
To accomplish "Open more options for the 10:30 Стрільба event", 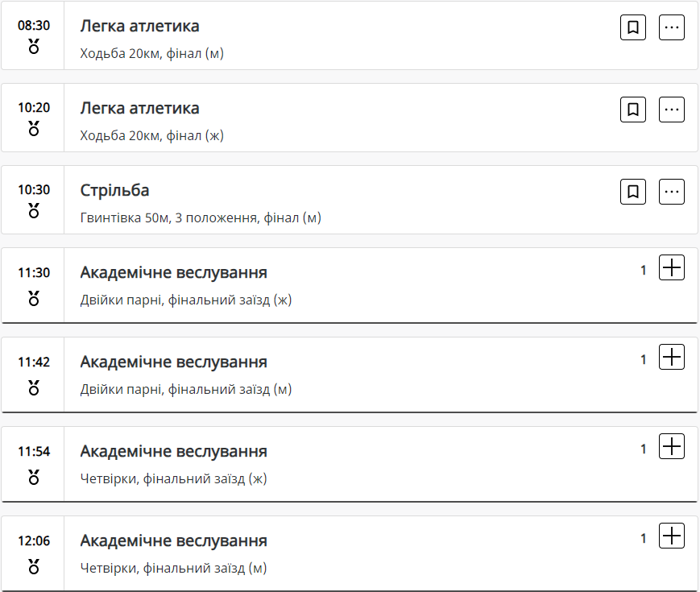I will (x=672, y=191).
